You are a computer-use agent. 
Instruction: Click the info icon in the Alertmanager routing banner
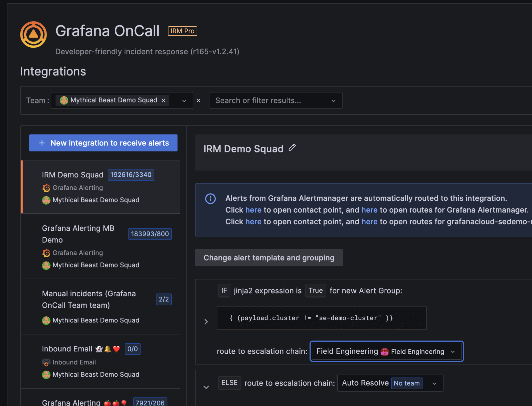pyautogui.click(x=210, y=198)
